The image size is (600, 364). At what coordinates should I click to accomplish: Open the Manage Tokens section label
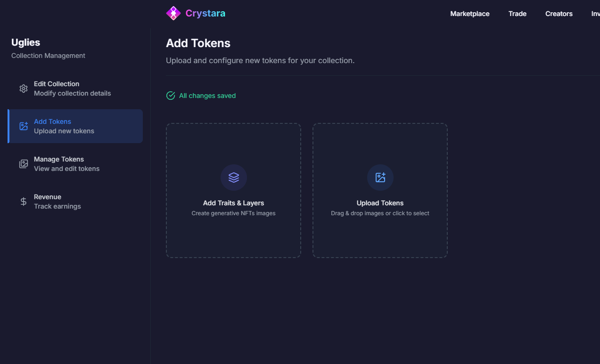(59, 159)
